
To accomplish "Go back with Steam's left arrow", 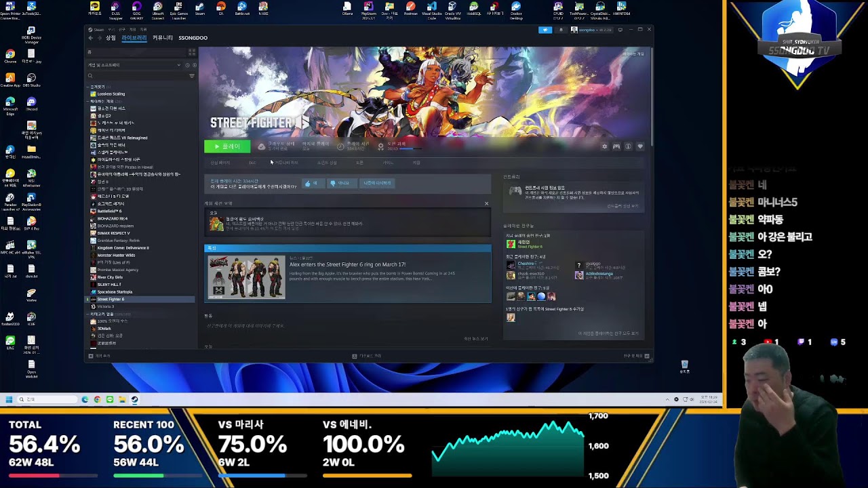I will [x=90, y=38].
